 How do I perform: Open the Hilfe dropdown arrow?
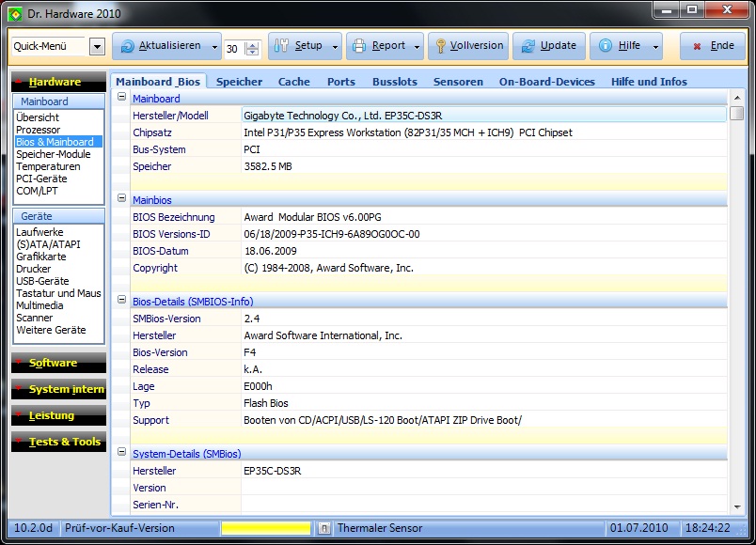click(655, 47)
